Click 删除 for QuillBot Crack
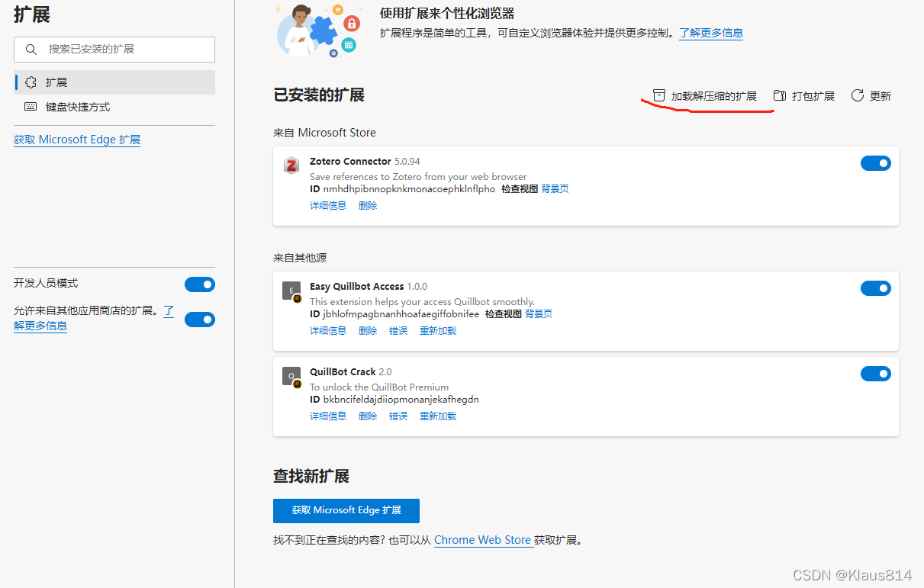Image resolution: width=924 pixels, height=588 pixels. click(368, 416)
